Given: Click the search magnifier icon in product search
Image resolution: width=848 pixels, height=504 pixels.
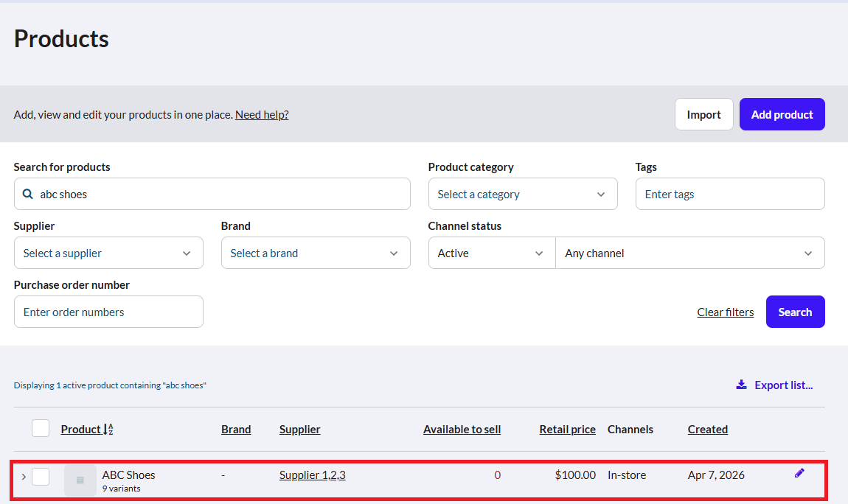Looking at the screenshot, I should tap(27, 194).
